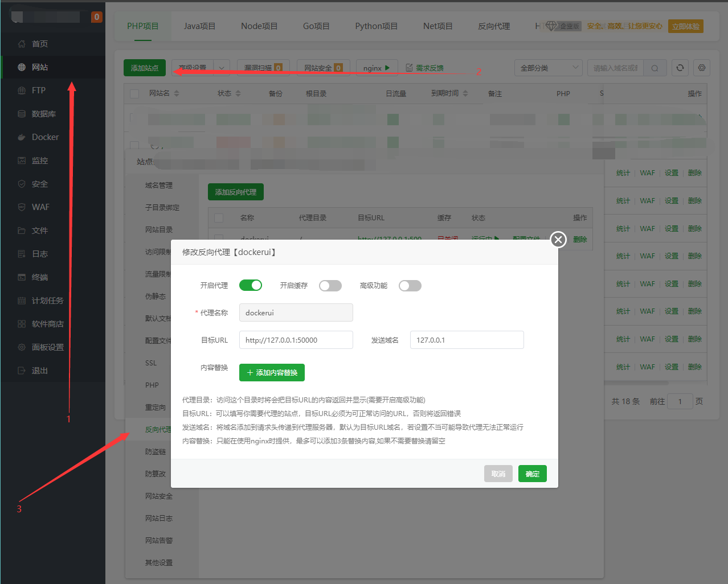This screenshot has width=728, height=584.
Task: Open Docker in the left sidebar
Action: point(45,137)
